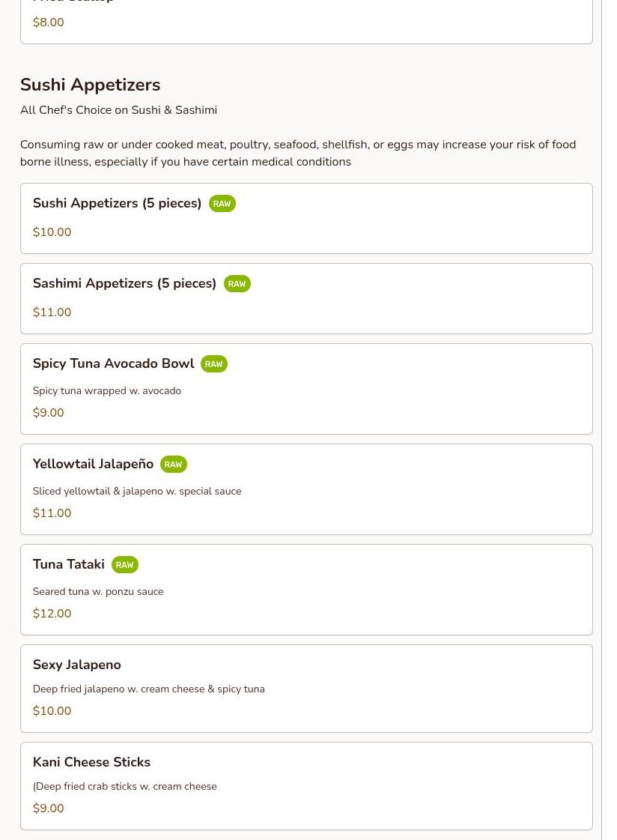Screen dimensions: 617x840
Task: Click the "Spicy tuna wrapped w. avocado" description
Action: (x=106, y=391)
